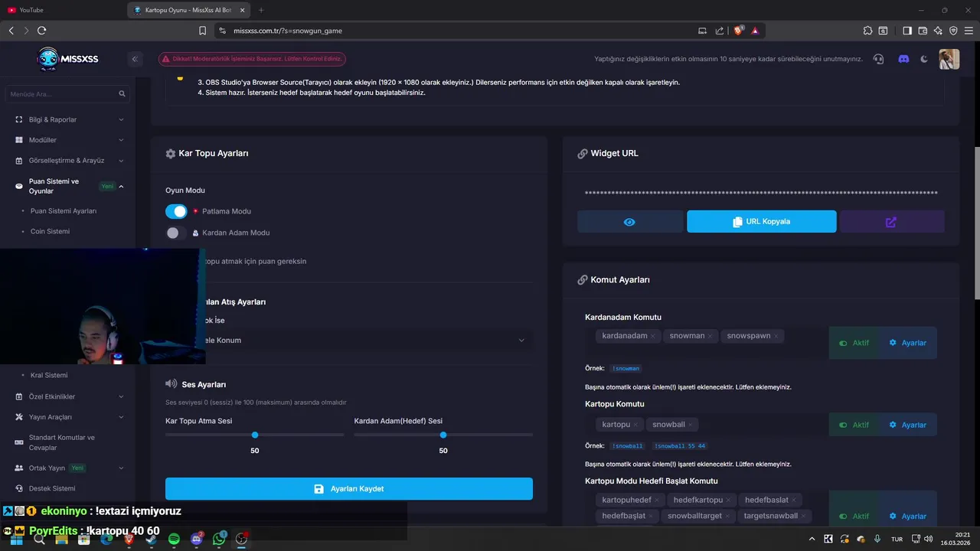
Task: Switch to the YouTube browser tab
Action: coord(63,10)
